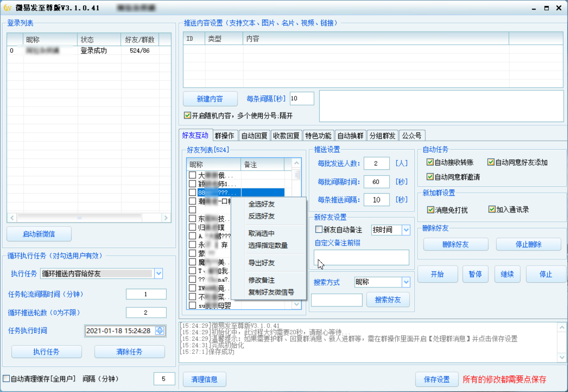The image size is (568, 392).
Task: Click 搜索好友 button
Action: (388, 300)
